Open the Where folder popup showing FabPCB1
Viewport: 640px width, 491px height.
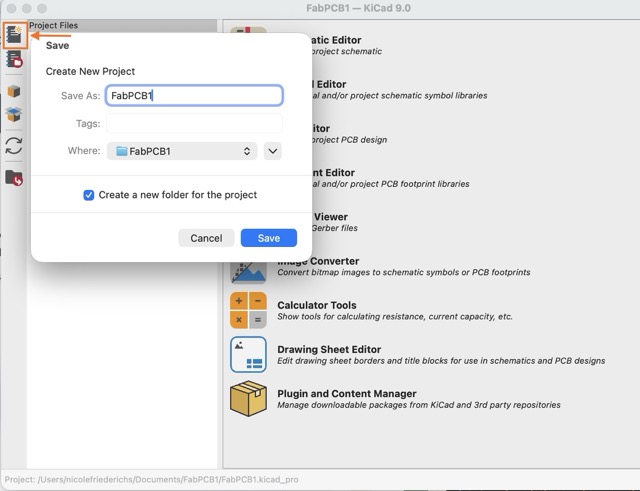click(x=182, y=151)
